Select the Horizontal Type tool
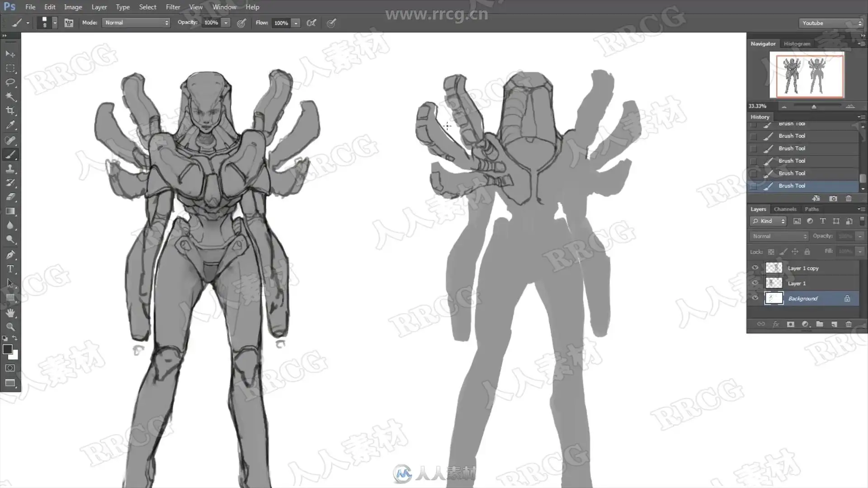 (10, 269)
